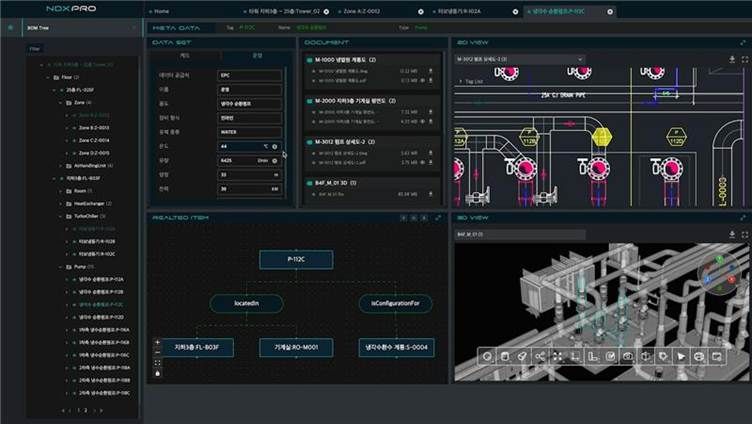Select the share icon in 3D view toolbar
Viewport: 752px width, 424px height.
point(540,355)
